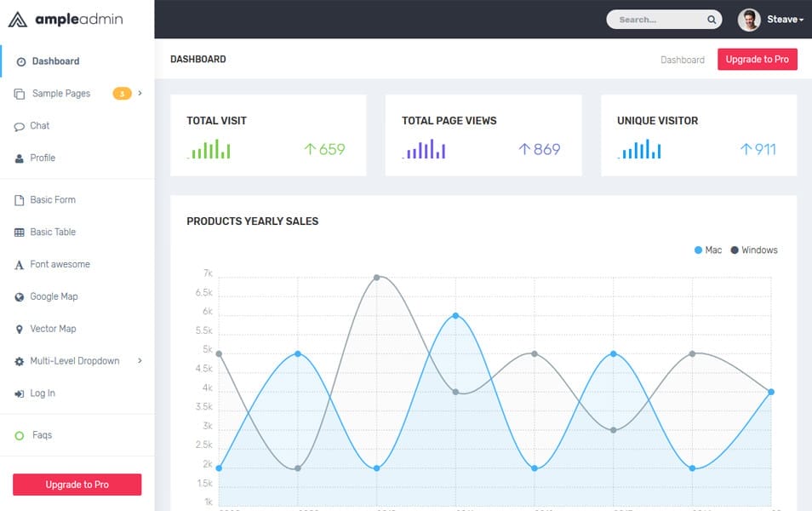Open Font awesome via its A icon
The image size is (812, 511).
pos(19,264)
